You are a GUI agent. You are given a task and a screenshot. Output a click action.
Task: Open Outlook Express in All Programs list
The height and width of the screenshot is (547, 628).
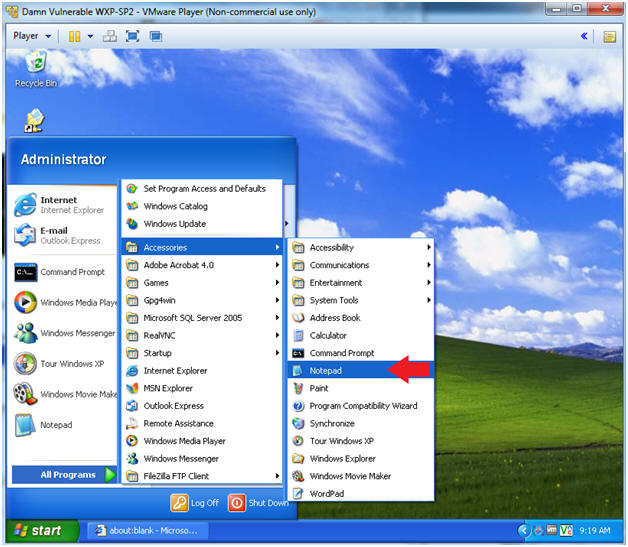202,406
